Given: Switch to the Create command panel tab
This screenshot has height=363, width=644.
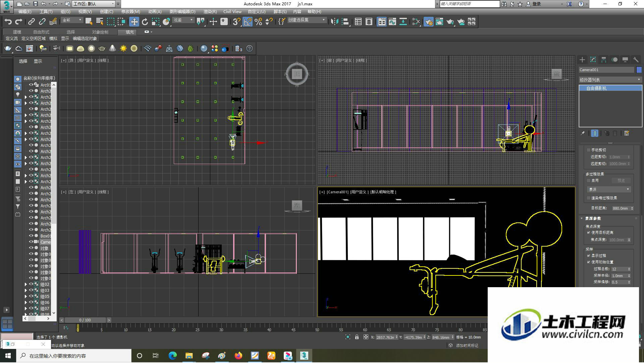Looking at the screenshot, I should click(582, 60).
